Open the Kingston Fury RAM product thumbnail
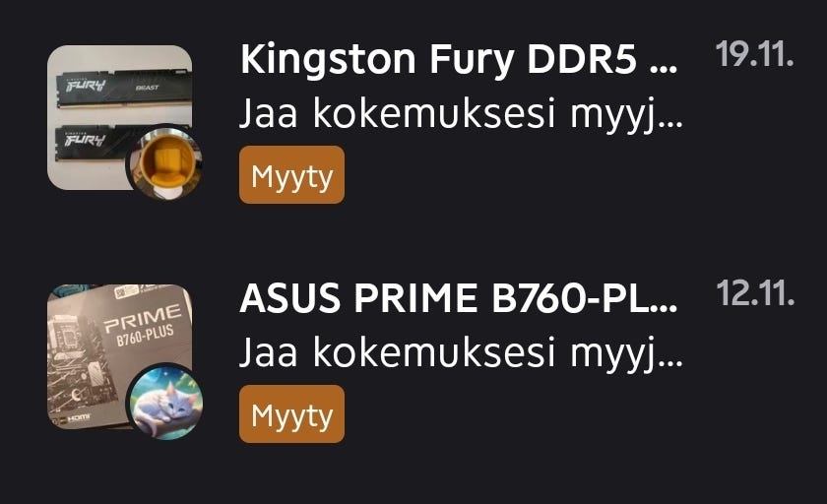This screenshot has width=827, height=504. (x=120, y=117)
